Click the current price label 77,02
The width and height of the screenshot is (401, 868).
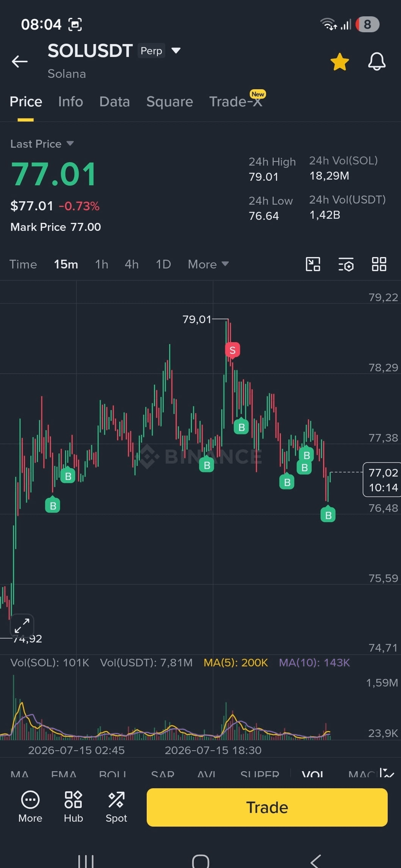[382, 480]
